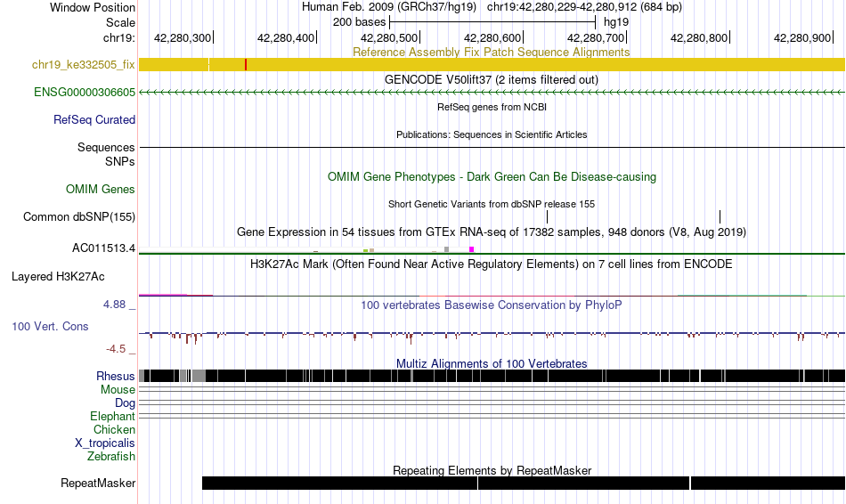Click the 42,280,300 position label
The height and width of the screenshot is (504, 846).
tap(183, 37)
